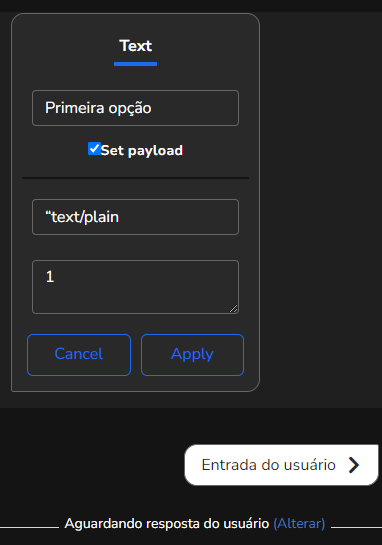
Task: Tick the blue checkmark box for Set payload
Action: coord(94,149)
